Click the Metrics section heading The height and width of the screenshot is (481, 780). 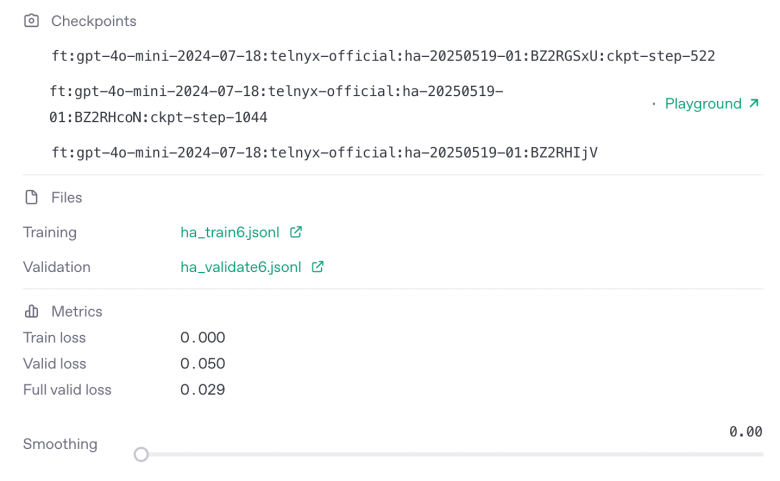77,311
